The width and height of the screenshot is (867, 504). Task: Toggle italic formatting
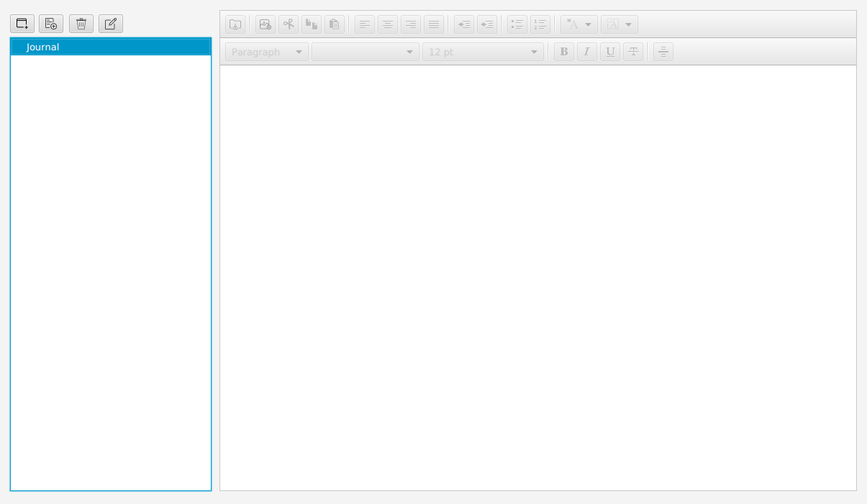(x=587, y=52)
